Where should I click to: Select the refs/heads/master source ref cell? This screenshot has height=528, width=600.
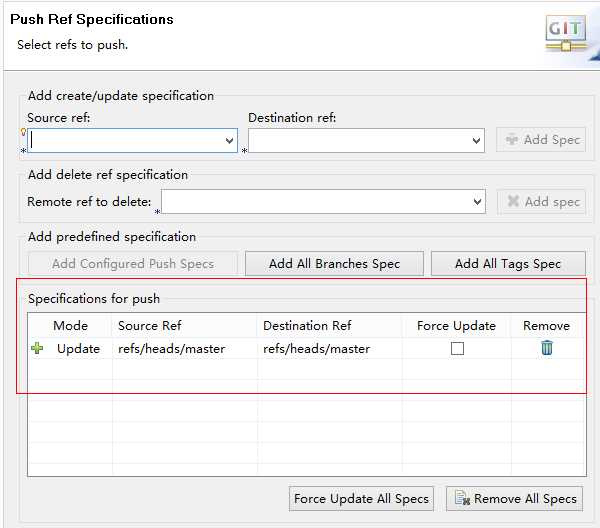pos(171,349)
